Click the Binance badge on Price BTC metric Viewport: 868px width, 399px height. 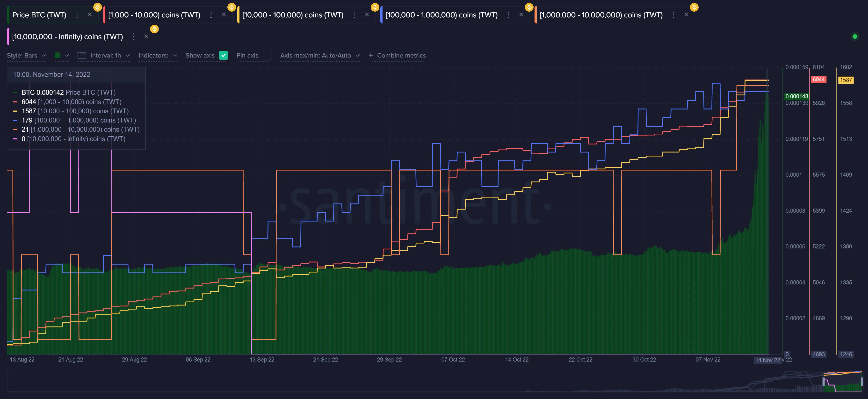[x=97, y=7]
